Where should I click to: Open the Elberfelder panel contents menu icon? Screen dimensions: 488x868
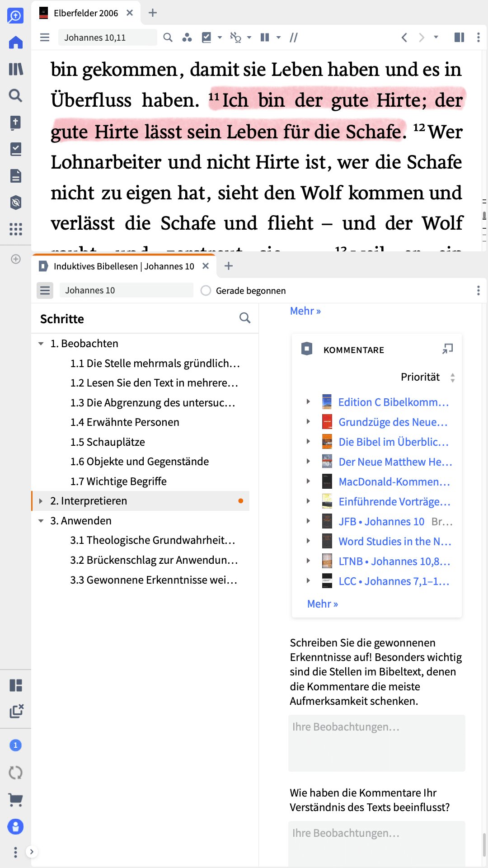(45, 38)
